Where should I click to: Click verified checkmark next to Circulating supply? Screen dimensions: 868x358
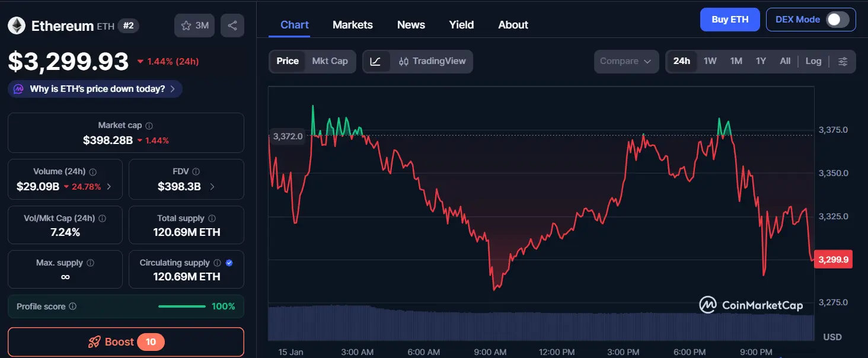(x=231, y=262)
